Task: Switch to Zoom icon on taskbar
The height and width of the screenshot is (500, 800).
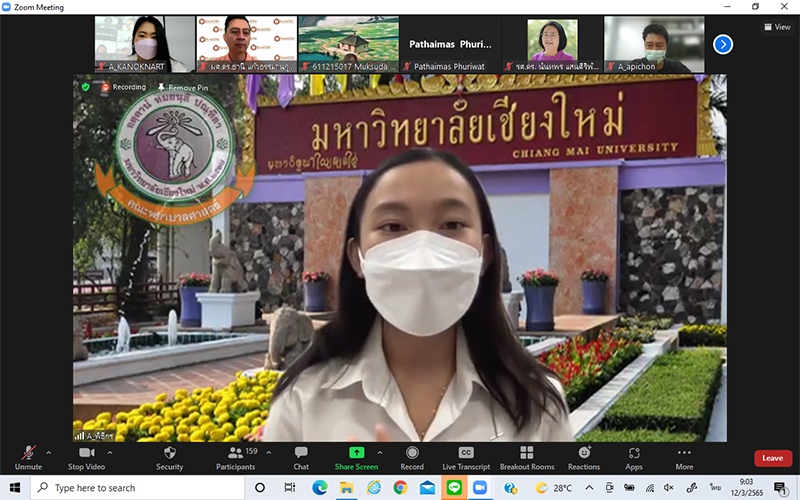Action: 480,488
